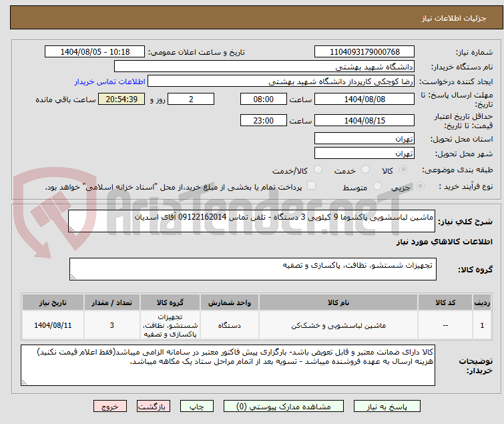Click the شماره نیاز field 1104093179000768
Viewport: 504px width, 424px height.
(364, 51)
